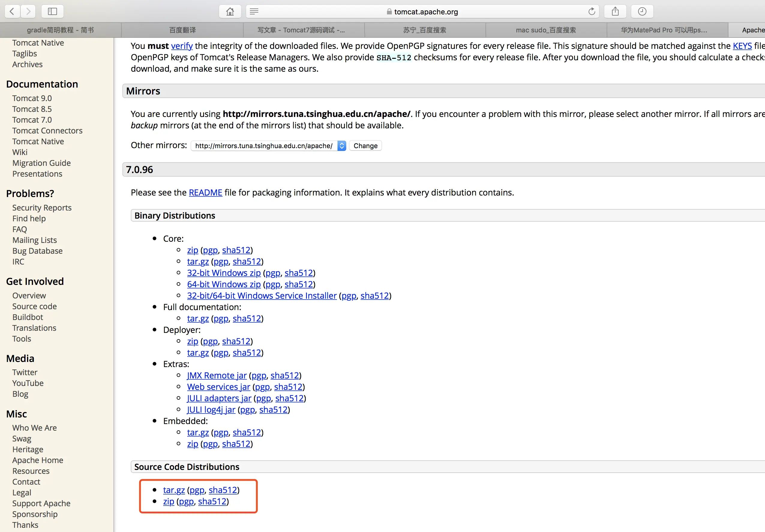Click Tomcat 9.0 documentation sidebar link

(32, 98)
